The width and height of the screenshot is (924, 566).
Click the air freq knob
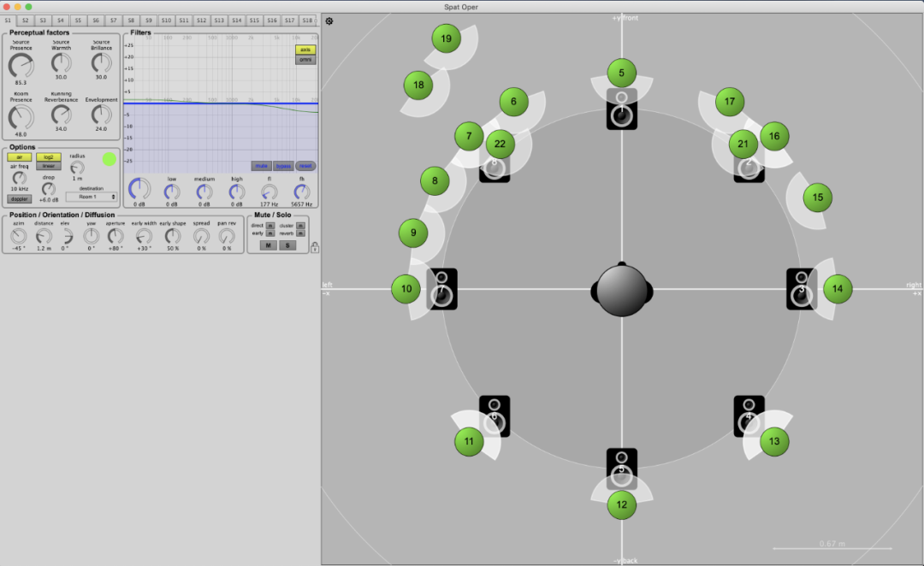tap(20, 178)
